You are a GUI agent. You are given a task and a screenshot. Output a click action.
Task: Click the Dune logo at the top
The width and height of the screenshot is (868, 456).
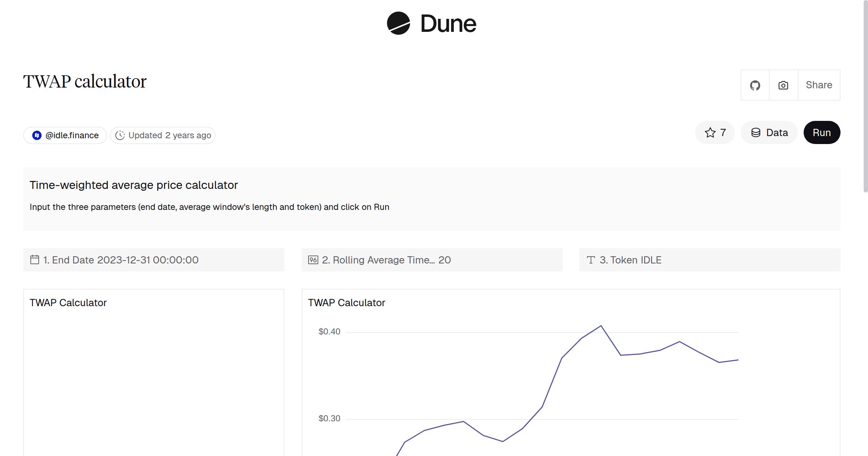coord(432,24)
